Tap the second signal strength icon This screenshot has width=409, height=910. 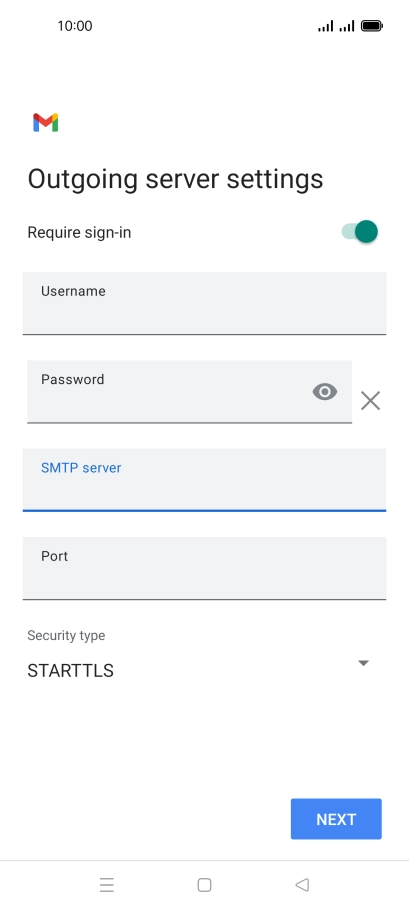pyautogui.click(x=347, y=26)
